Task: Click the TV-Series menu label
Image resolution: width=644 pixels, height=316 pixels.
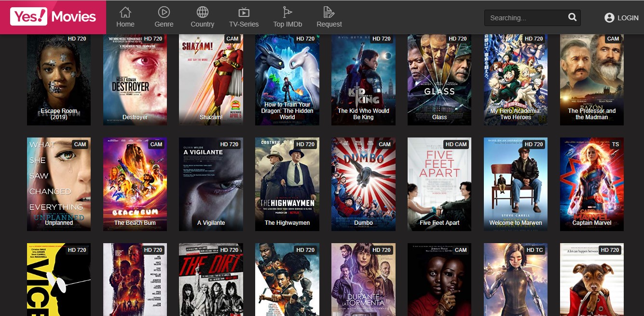Action: point(244,24)
